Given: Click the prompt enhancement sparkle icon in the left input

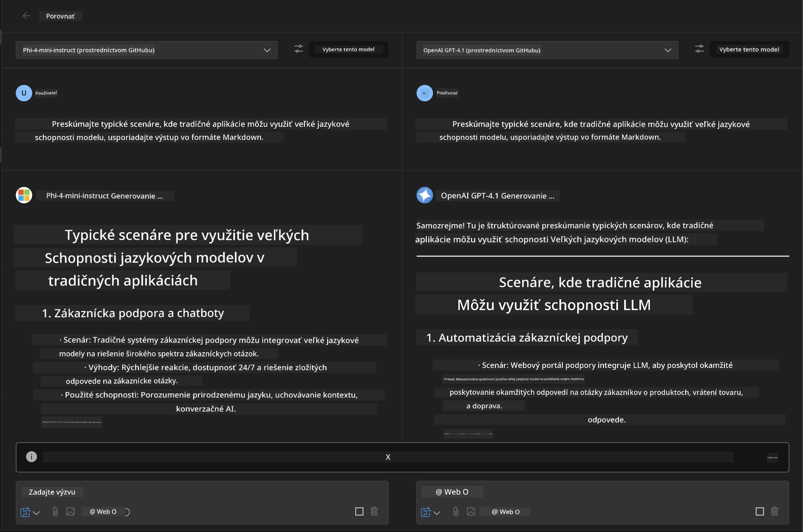Looking at the screenshot, I should [25, 512].
